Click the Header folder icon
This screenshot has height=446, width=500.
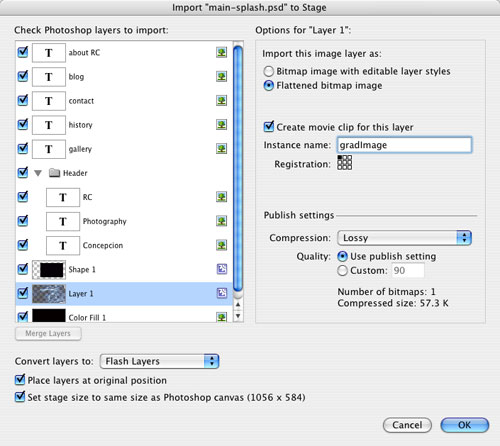[x=54, y=173]
